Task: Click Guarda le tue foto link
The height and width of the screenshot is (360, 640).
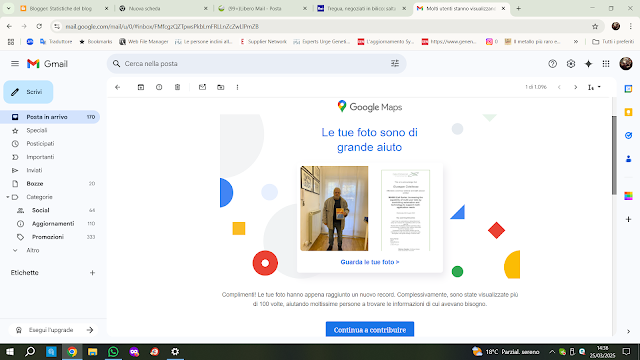Action: pyautogui.click(x=370, y=262)
